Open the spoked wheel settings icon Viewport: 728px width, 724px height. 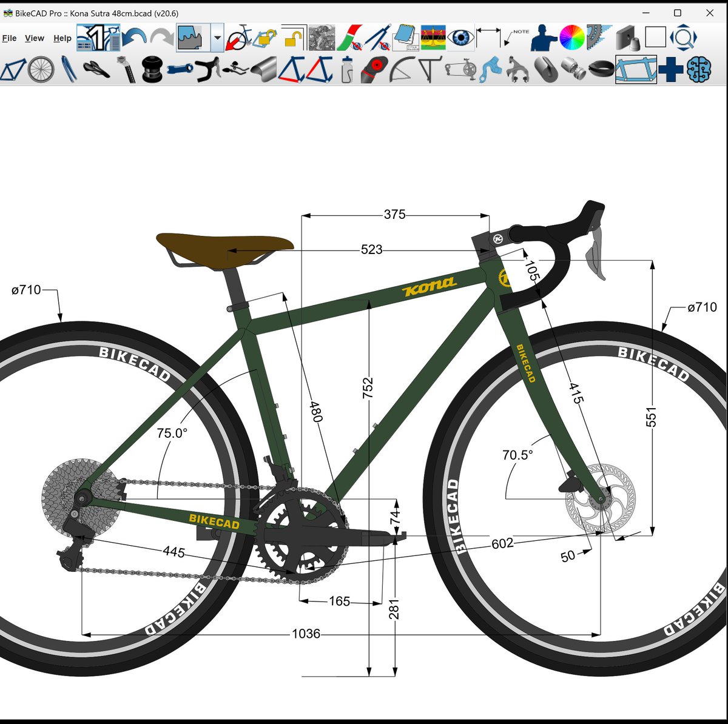(x=41, y=69)
